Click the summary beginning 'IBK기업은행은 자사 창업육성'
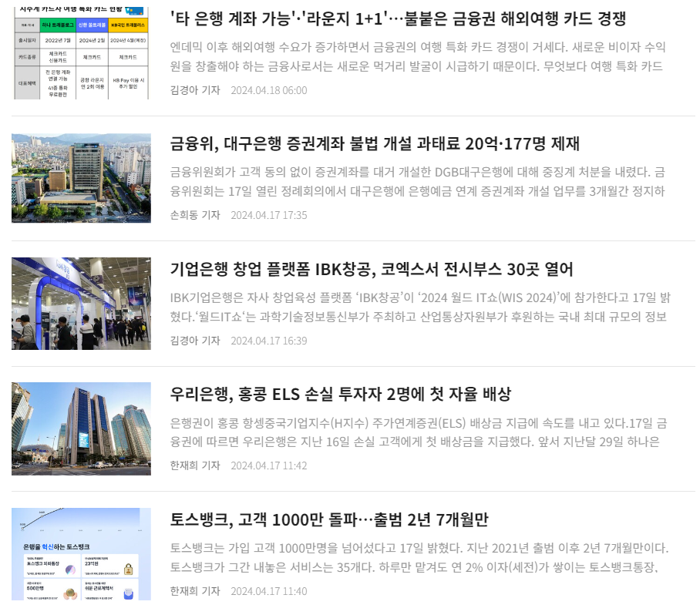The height and width of the screenshot is (615, 700). click(x=420, y=307)
